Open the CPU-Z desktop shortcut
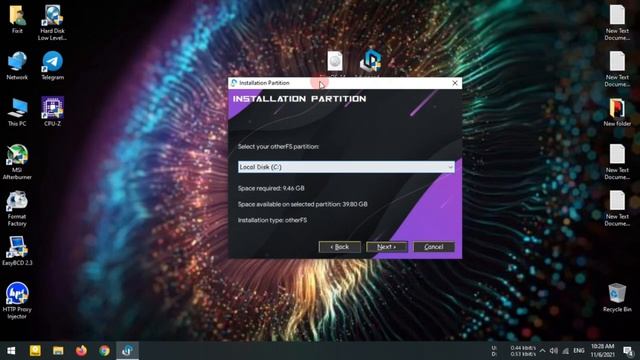 tap(52, 111)
